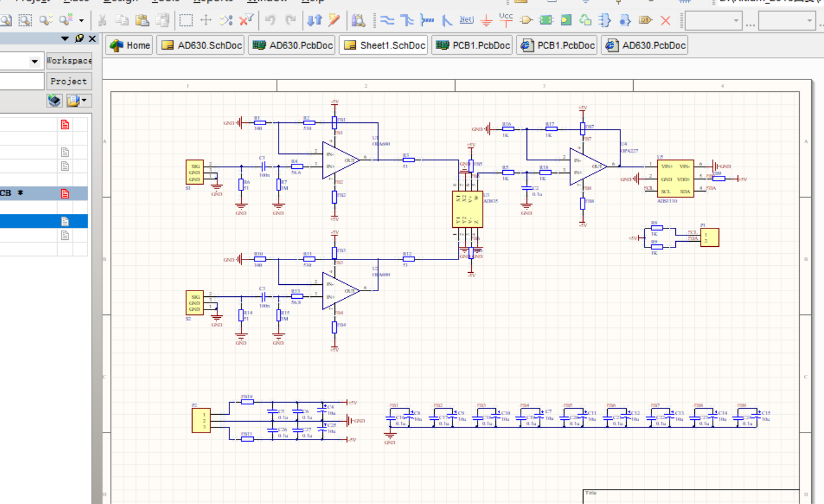Click the Deselect All icon
Viewport: 824px width, 504px height.
pos(226,21)
